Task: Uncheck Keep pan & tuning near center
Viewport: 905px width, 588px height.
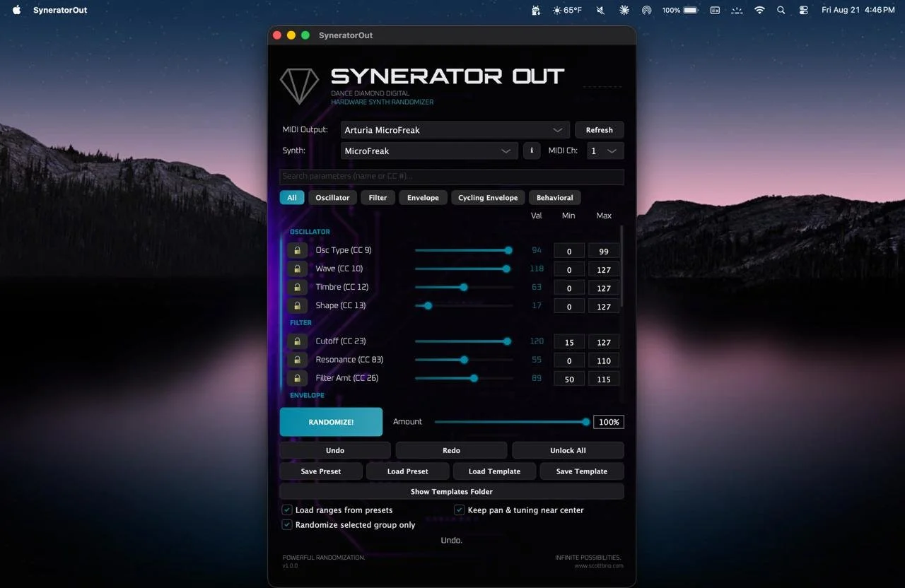Action: pyautogui.click(x=460, y=510)
